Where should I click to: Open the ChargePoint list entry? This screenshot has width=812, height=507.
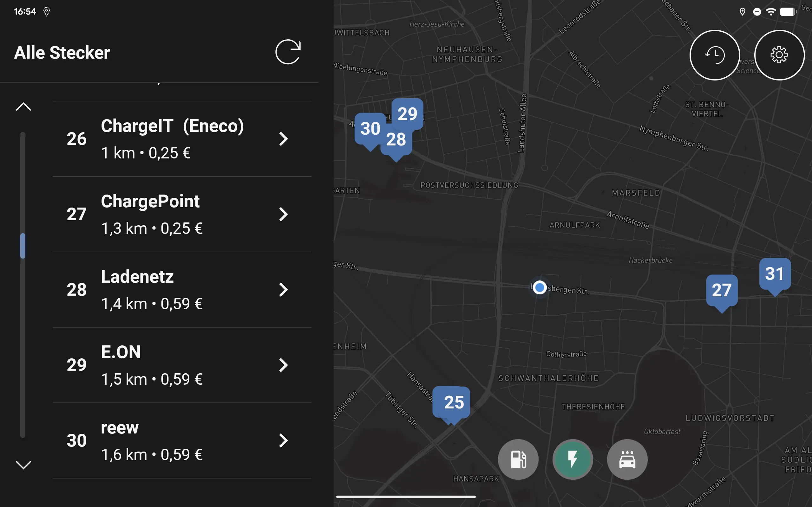[x=182, y=214]
